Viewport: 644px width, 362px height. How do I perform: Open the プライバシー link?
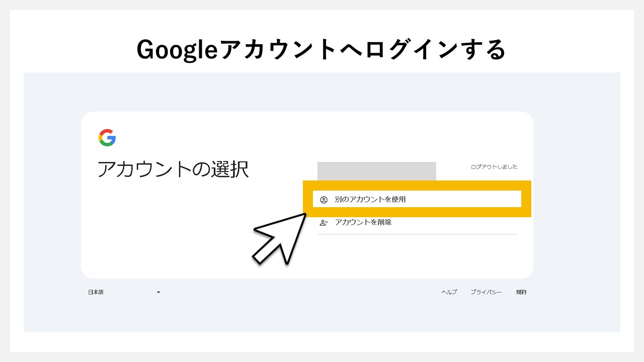click(x=486, y=292)
